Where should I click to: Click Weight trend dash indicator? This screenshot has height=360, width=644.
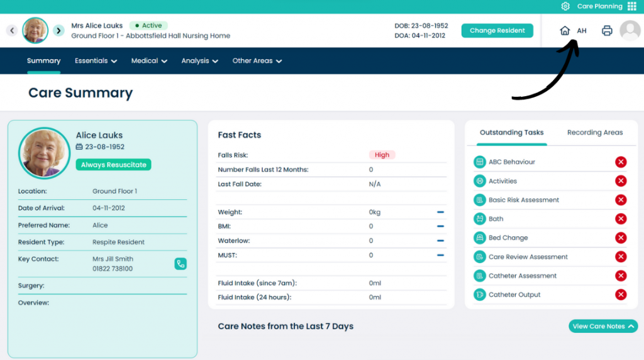pos(440,212)
